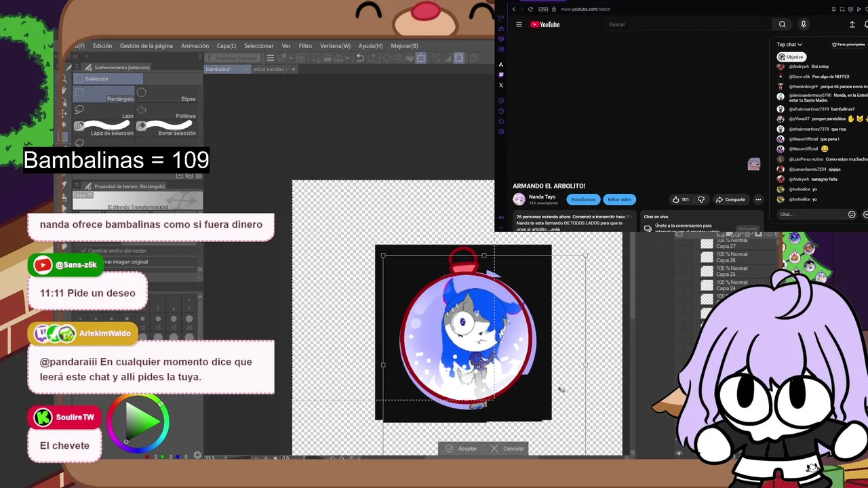Open the Animación menu

point(195,46)
